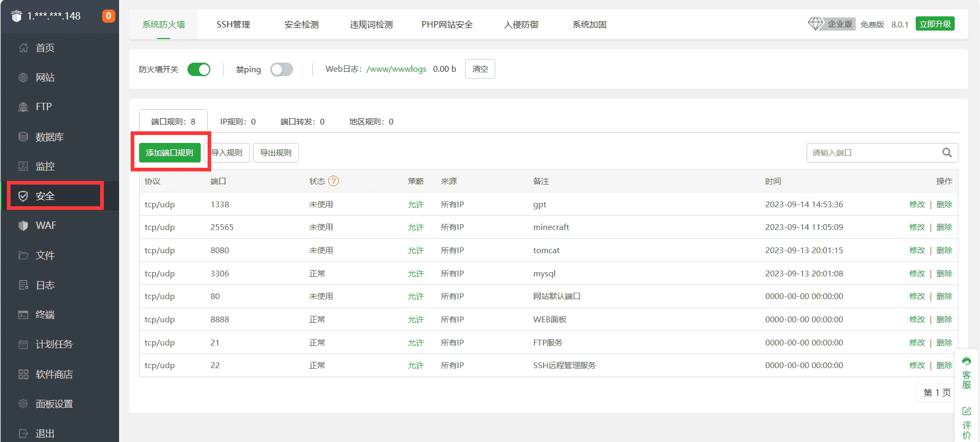Click the Files (文件) folder icon
Screen dimensions: 980x442
pos(23,255)
